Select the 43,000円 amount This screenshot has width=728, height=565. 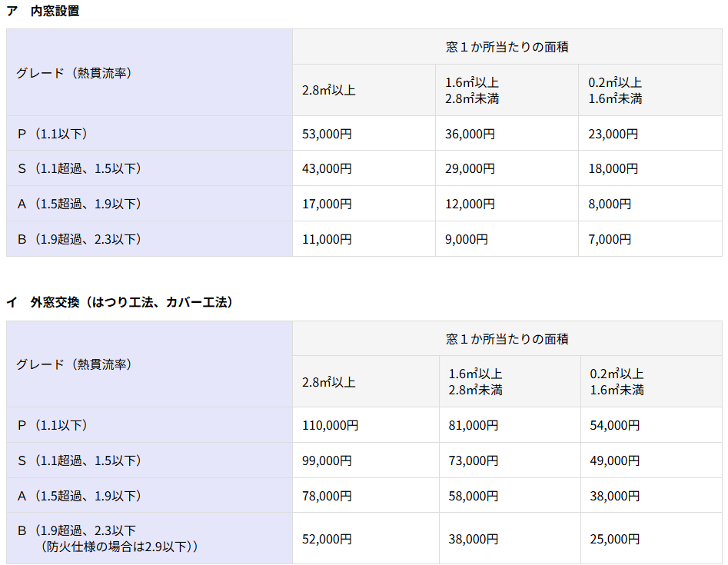(327, 168)
